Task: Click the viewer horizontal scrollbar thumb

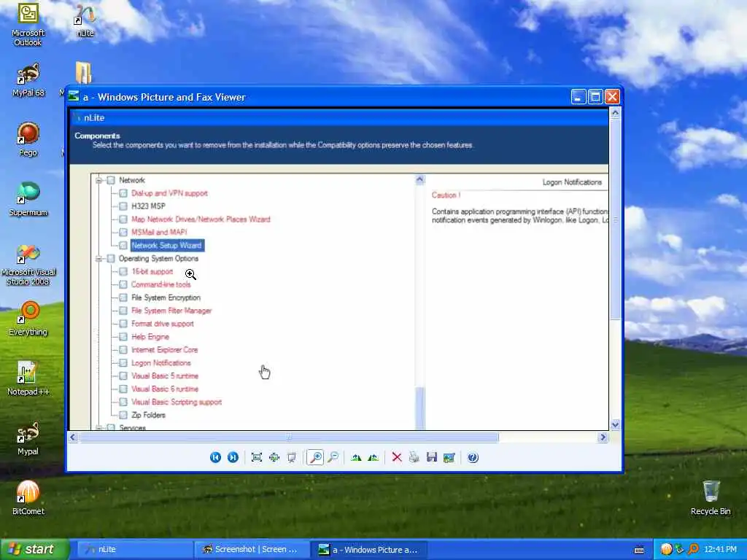Action: pyautogui.click(x=289, y=437)
